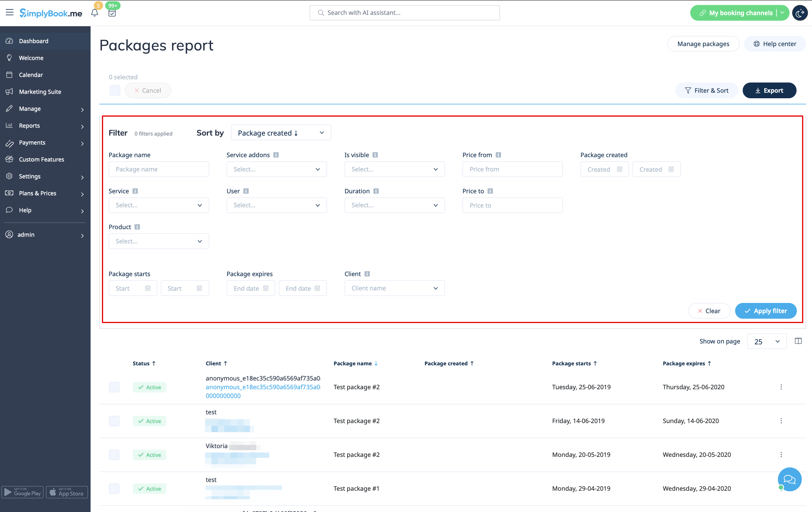Open the three-dot menu for the first row

tap(781, 387)
